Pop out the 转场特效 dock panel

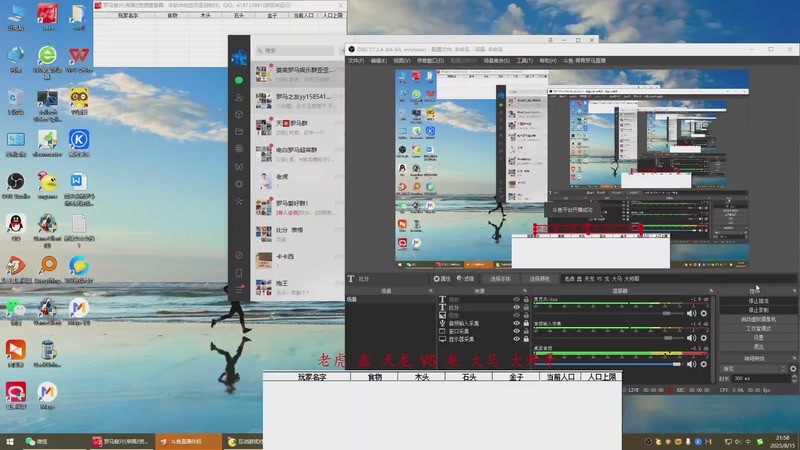(794, 359)
